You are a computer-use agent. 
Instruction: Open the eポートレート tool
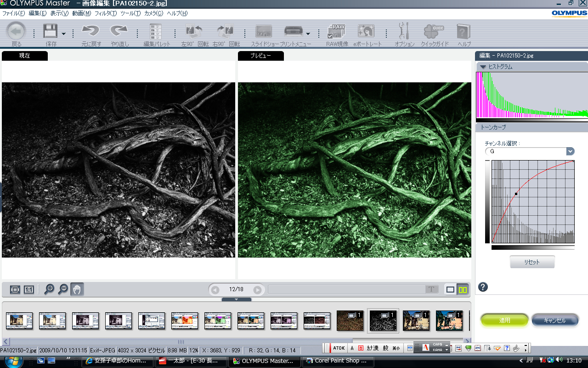366,31
